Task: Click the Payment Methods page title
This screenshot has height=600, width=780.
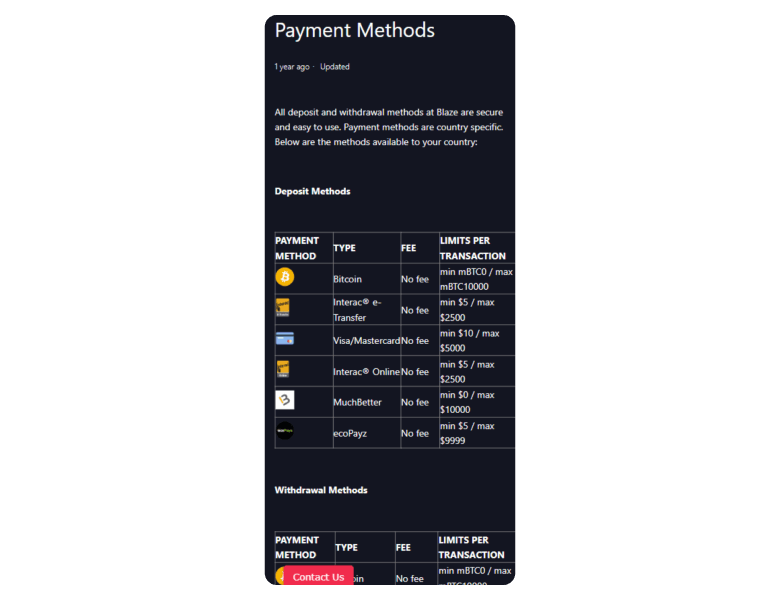Action: pos(355,30)
